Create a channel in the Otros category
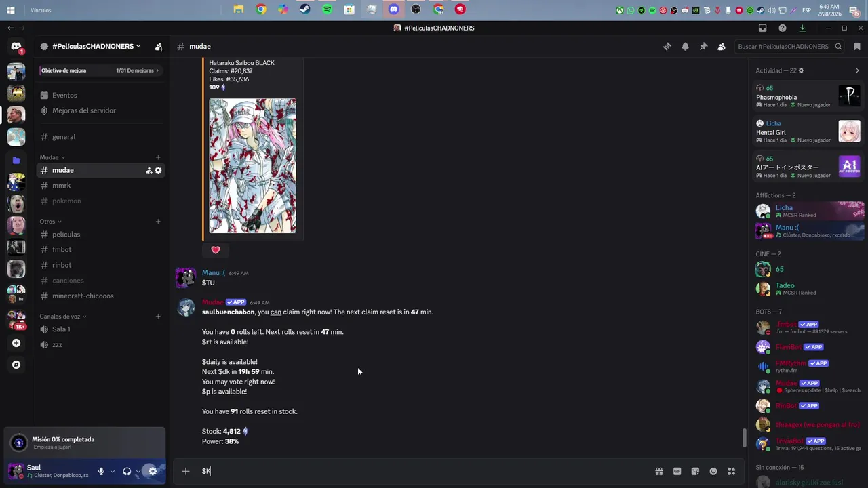This screenshot has width=868, height=488. click(x=158, y=222)
